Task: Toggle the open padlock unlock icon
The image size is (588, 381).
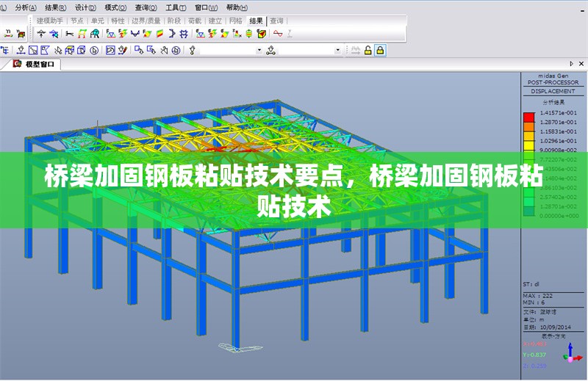Action: click(367, 50)
